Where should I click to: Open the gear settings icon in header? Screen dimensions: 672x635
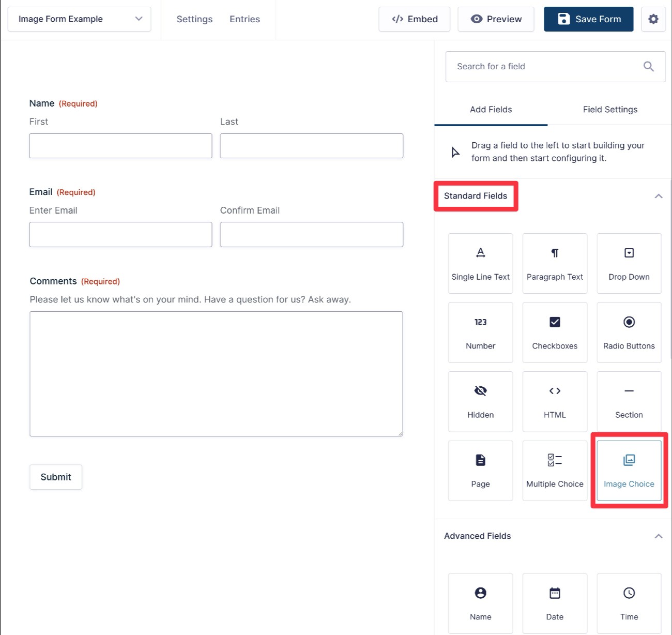point(653,19)
